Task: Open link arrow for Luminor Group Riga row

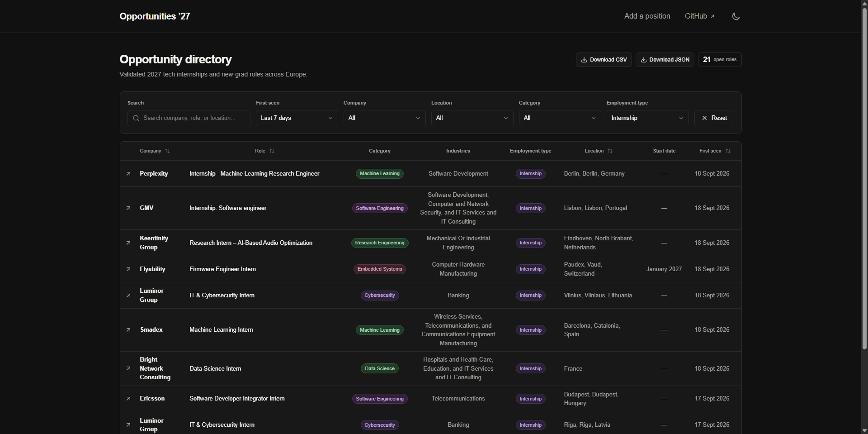Action: pos(128,425)
